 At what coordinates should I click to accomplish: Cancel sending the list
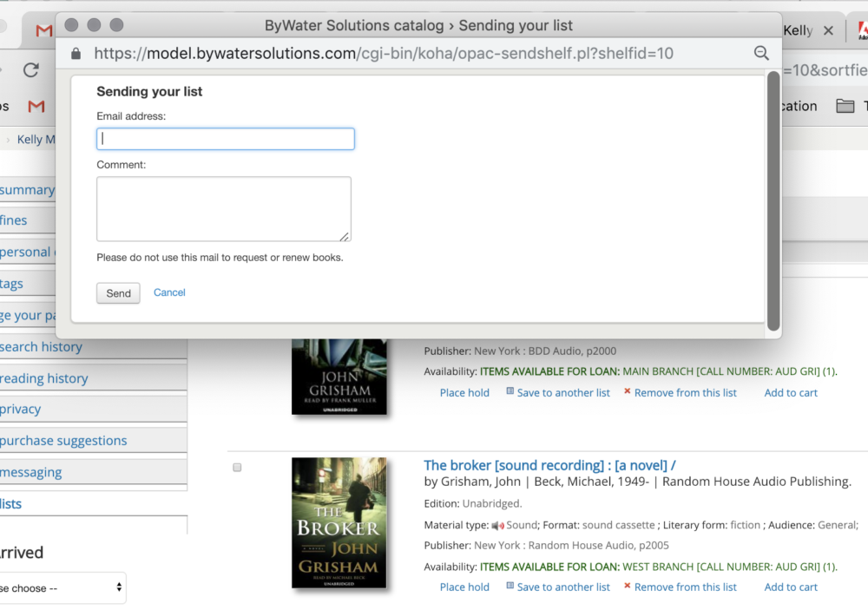point(169,292)
